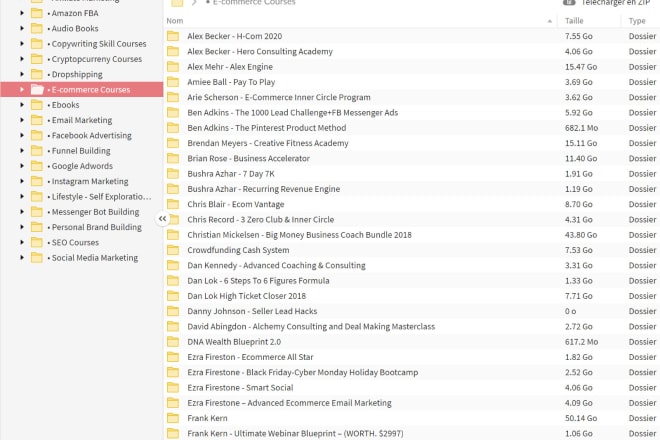
Task: Click the open folder icon for E-commerce Courses
Action: pyautogui.click(x=37, y=90)
